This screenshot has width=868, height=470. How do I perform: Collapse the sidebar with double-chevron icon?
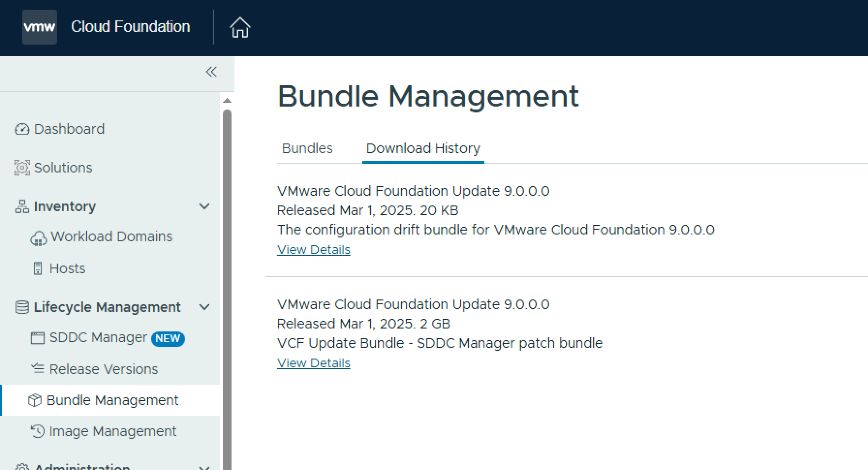tap(211, 72)
